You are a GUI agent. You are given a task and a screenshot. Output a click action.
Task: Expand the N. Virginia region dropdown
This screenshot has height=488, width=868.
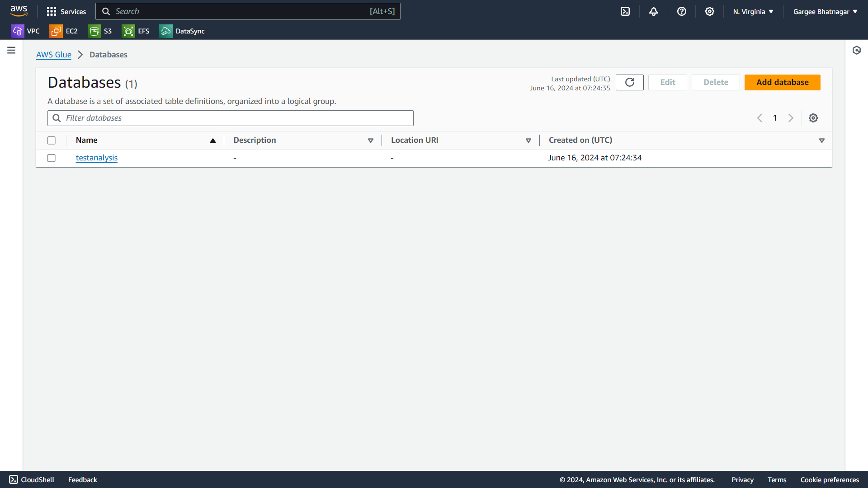(x=753, y=12)
